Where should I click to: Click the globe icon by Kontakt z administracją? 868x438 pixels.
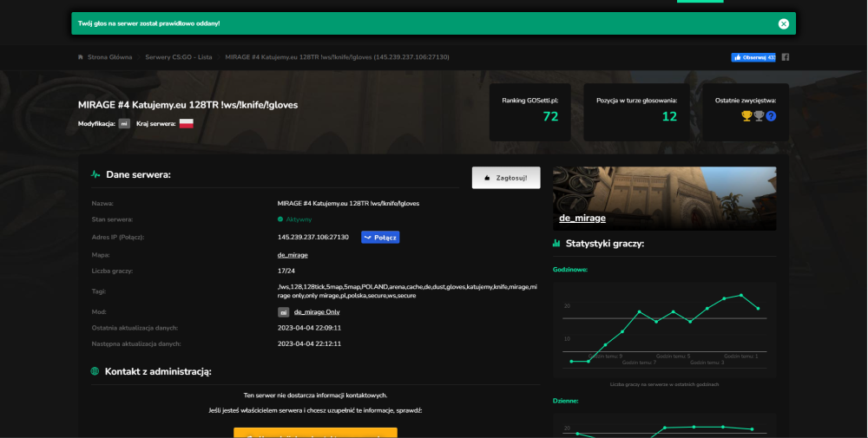tap(95, 371)
